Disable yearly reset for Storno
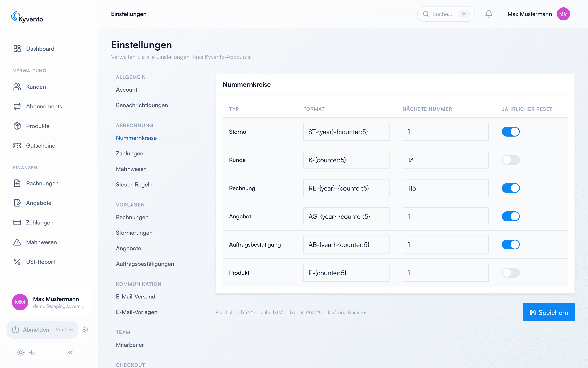This screenshot has height=368, width=588. [x=510, y=132]
